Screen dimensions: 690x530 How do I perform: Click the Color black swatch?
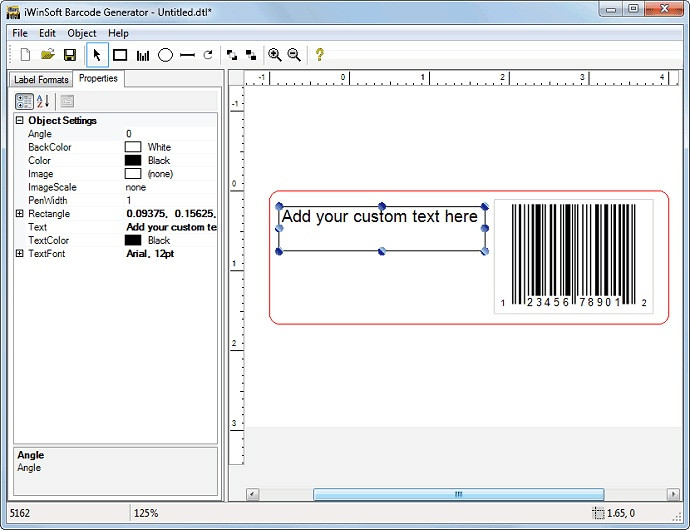133,160
